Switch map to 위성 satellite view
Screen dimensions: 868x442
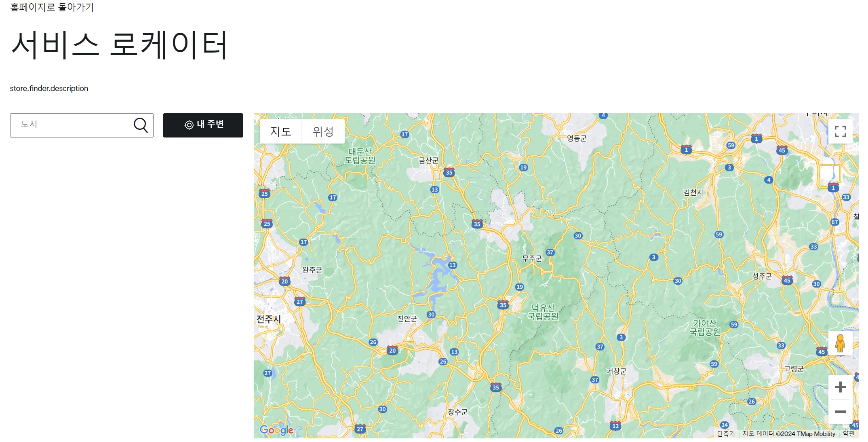point(323,131)
